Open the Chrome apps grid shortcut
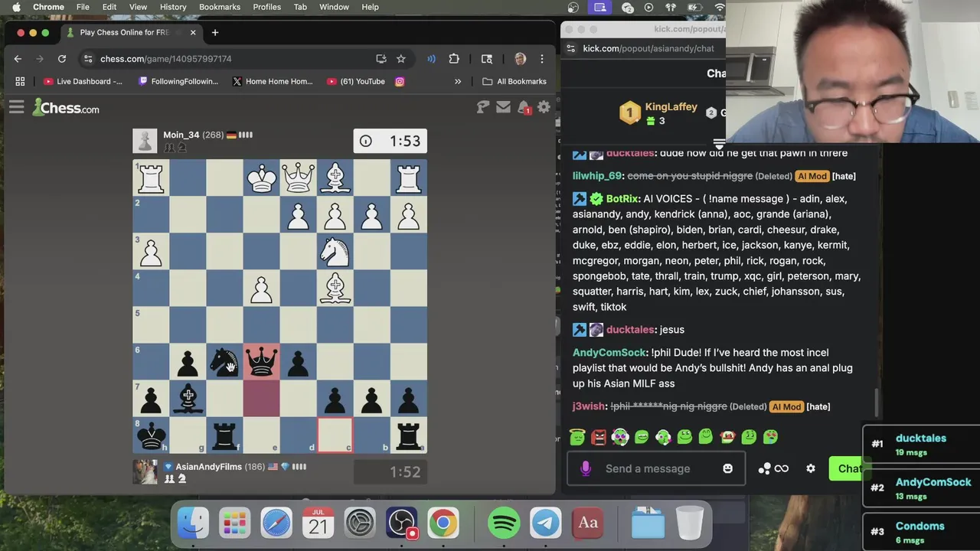The height and width of the screenshot is (551, 980). click(20, 81)
